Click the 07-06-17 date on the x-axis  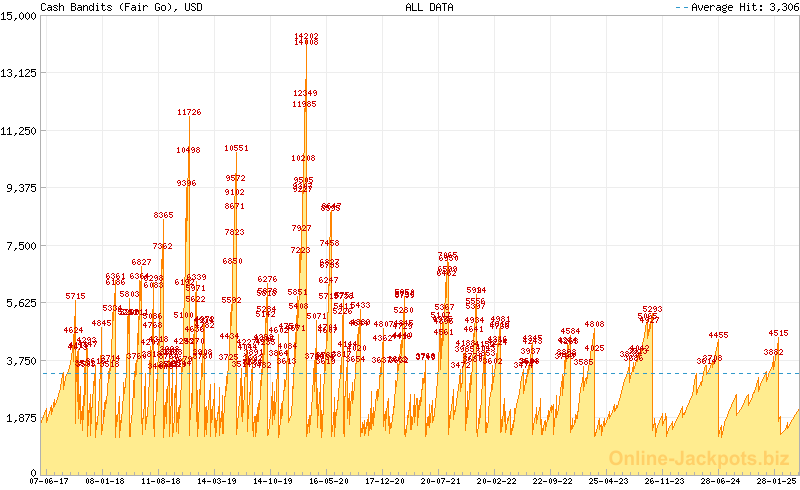[x=49, y=481]
